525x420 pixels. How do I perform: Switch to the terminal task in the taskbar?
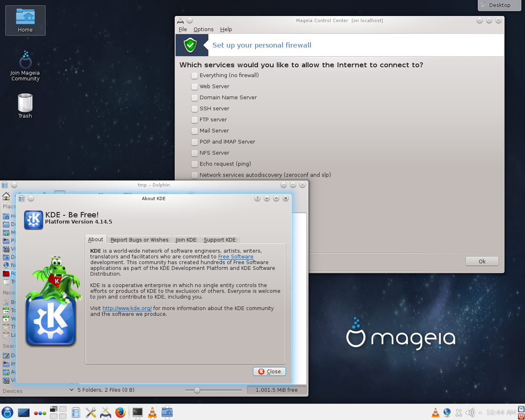(x=137, y=412)
